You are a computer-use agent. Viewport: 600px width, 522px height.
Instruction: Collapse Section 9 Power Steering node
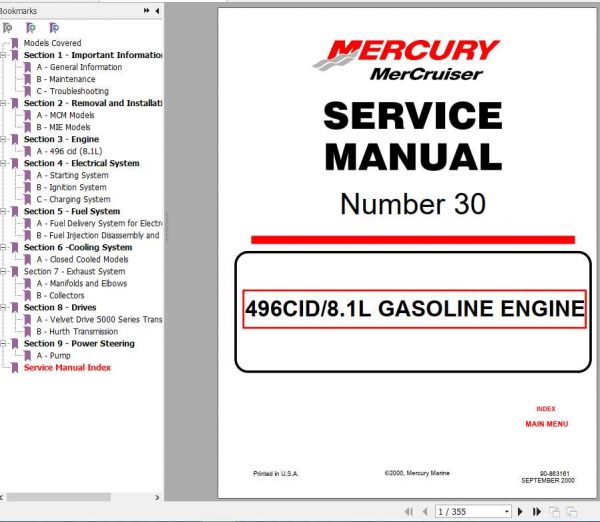(3, 344)
